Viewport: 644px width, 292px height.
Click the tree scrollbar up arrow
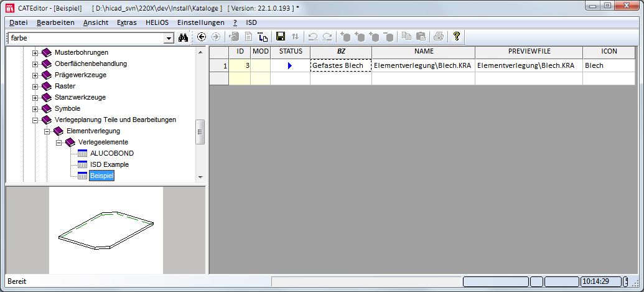pos(200,52)
